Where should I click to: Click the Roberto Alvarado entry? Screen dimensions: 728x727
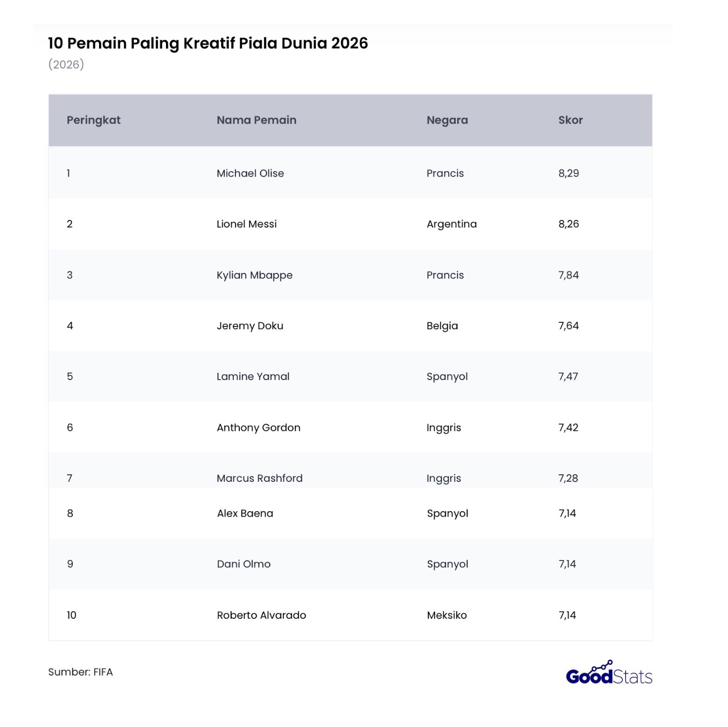(261, 615)
